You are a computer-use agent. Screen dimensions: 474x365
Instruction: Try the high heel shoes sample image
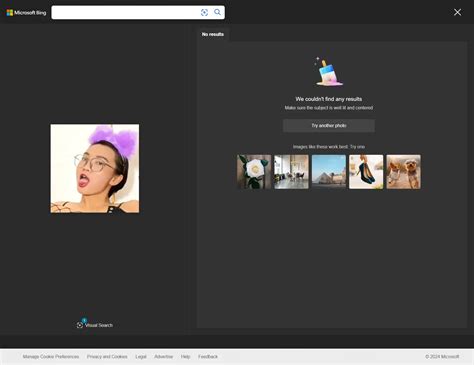tap(366, 172)
